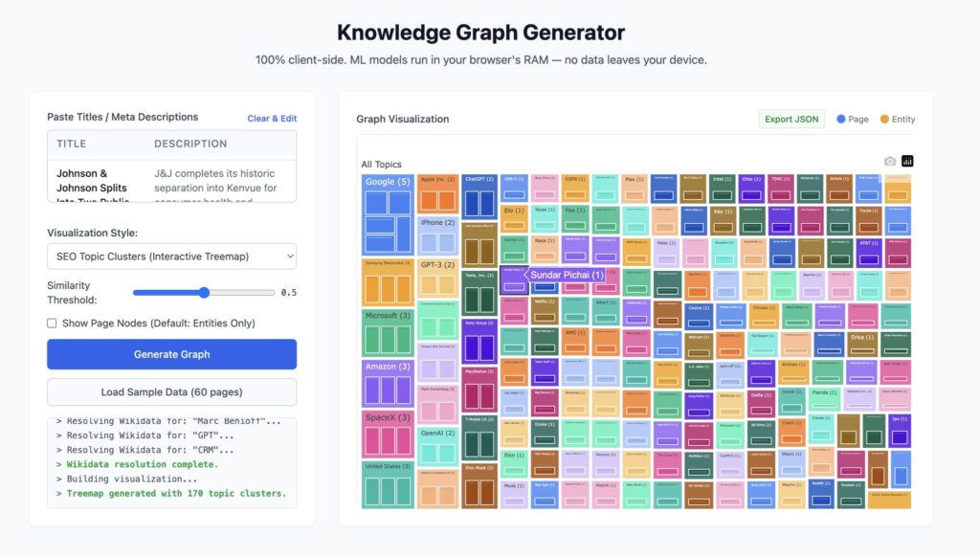980x557 pixels.
Task: Open the OpenAI (2) cluster tile
Action: [437, 434]
